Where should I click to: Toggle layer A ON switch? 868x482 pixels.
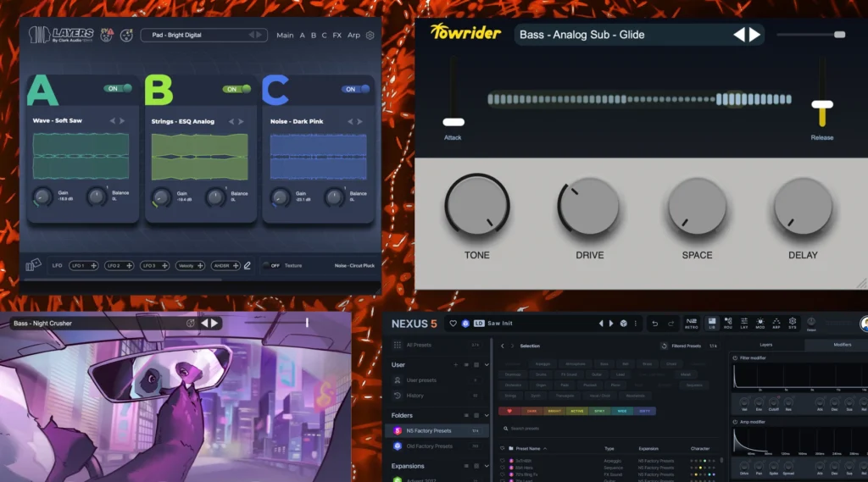point(118,89)
